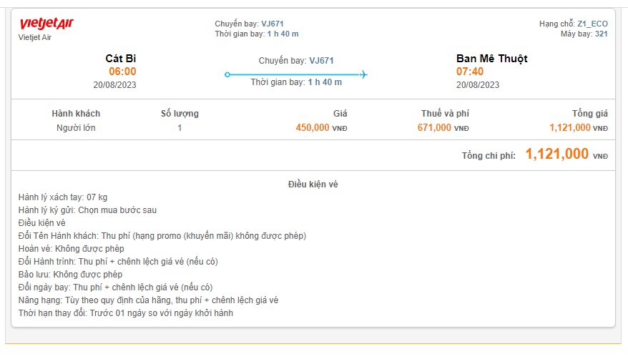Click the Vietjet Air logo

[46, 25]
